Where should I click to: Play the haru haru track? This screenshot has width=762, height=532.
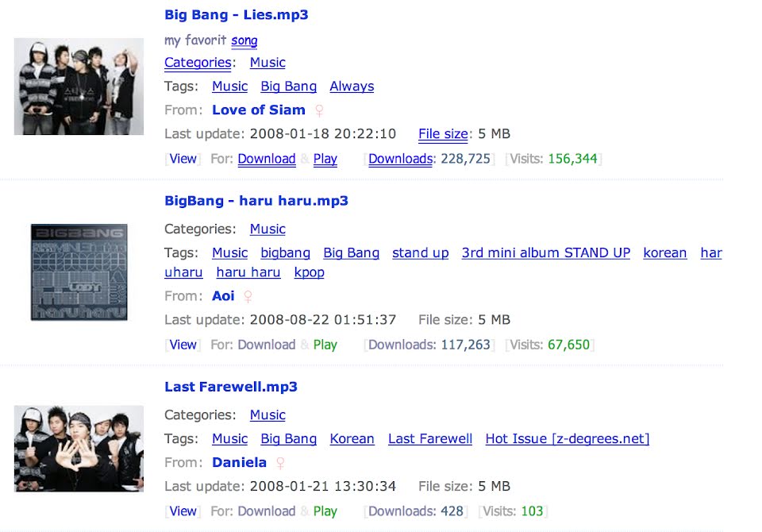click(325, 345)
